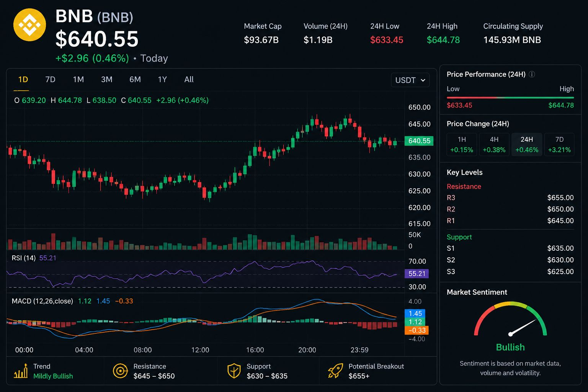Click the RSI (14) indicator label
588x392 pixels.
point(24,258)
